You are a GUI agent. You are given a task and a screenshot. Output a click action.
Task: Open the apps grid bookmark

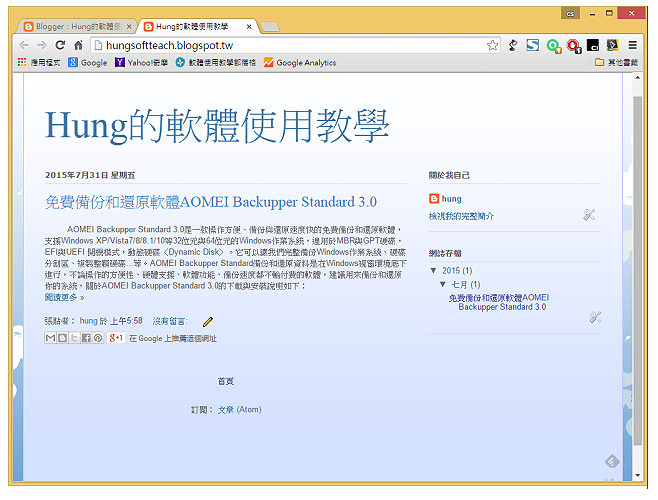tap(39, 63)
